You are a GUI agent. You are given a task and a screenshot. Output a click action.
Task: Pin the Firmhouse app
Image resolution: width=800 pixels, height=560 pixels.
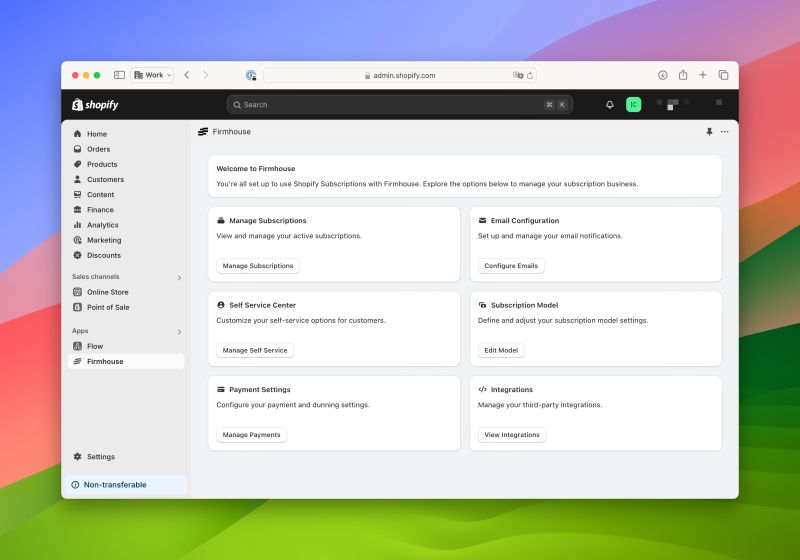click(709, 132)
